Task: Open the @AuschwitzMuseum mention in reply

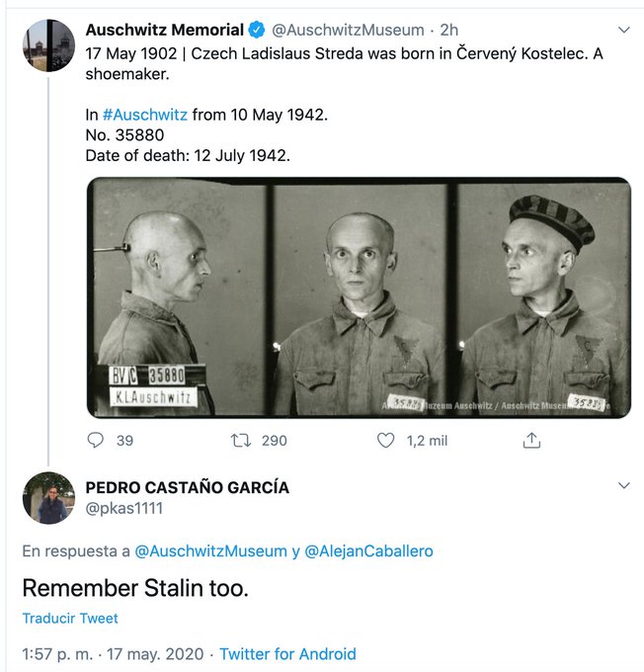Action: coord(210,551)
